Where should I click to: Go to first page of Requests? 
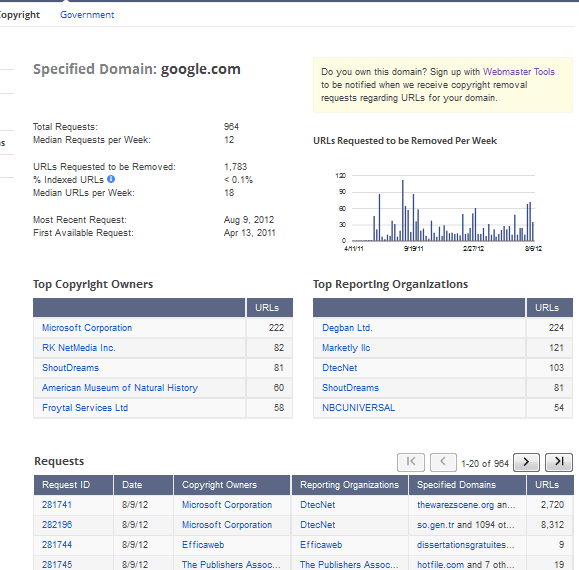click(411, 462)
